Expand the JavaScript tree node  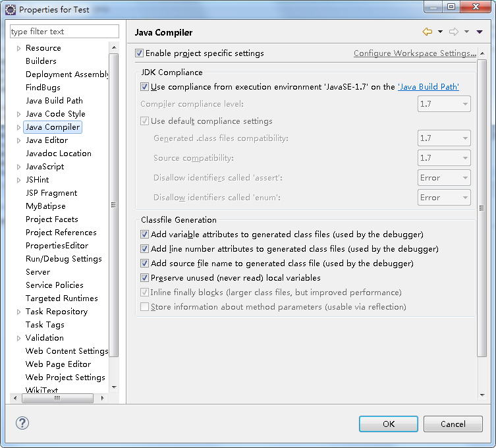click(x=18, y=167)
